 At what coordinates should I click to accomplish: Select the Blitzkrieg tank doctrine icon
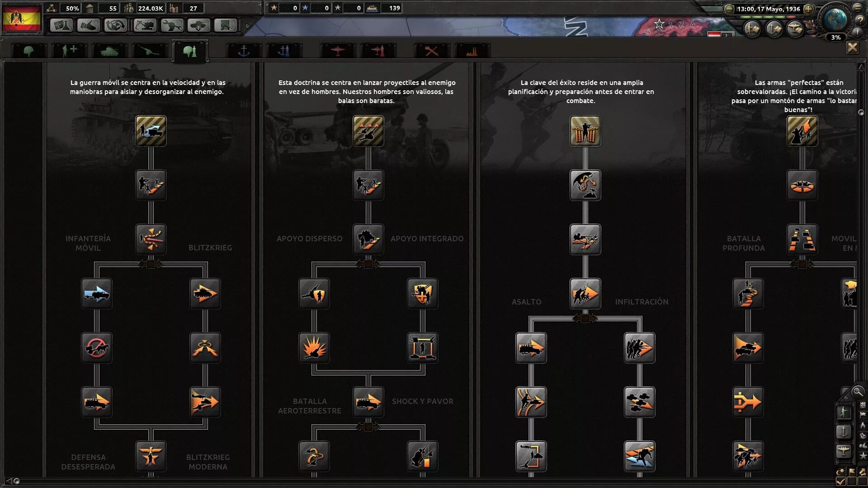click(x=205, y=294)
